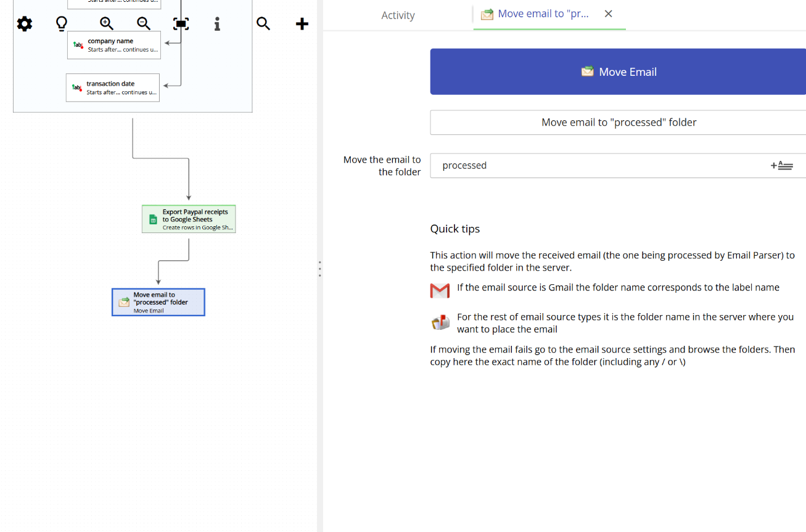Click the plus icon to add an item
The height and width of the screenshot is (532, 806).
(302, 23)
